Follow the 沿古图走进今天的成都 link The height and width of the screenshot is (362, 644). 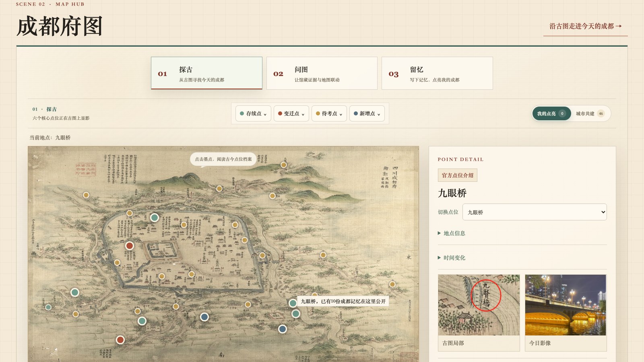[x=586, y=26]
